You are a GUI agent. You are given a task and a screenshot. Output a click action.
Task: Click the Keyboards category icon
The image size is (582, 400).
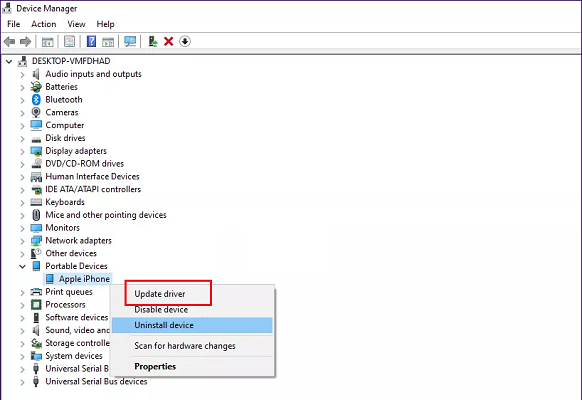coord(36,202)
